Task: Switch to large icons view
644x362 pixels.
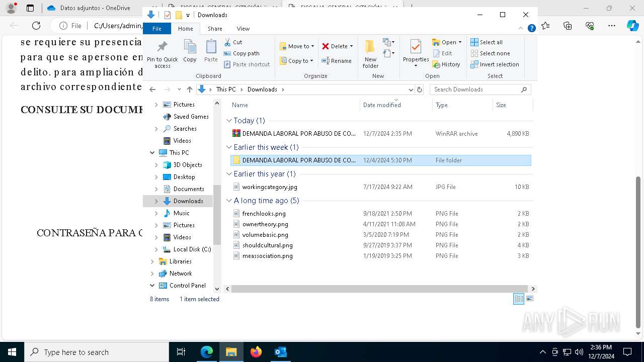Action: click(x=529, y=299)
